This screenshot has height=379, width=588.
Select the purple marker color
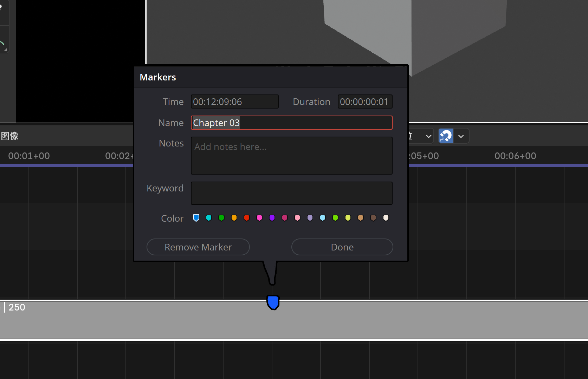[272, 218]
